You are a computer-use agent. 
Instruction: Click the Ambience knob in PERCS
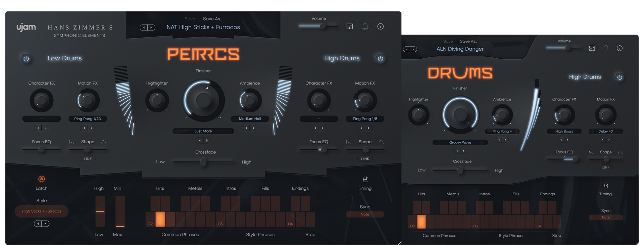click(250, 100)
